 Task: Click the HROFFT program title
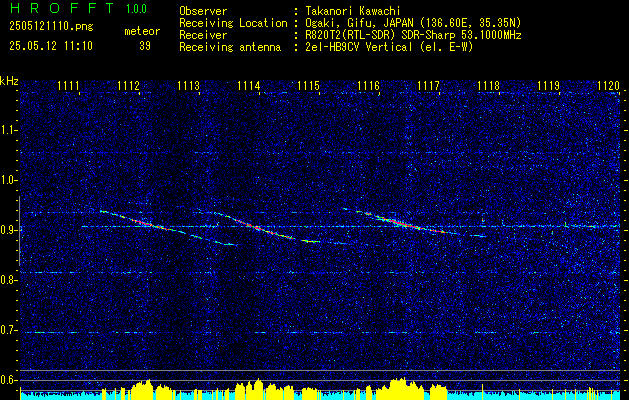pyautogui.click(x=62, y=8)
